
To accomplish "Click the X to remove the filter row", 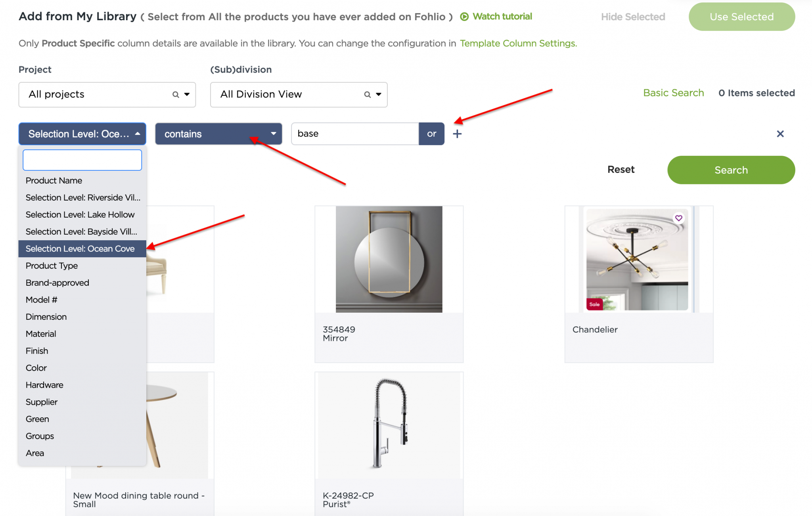I will click(x=780, y=134).
